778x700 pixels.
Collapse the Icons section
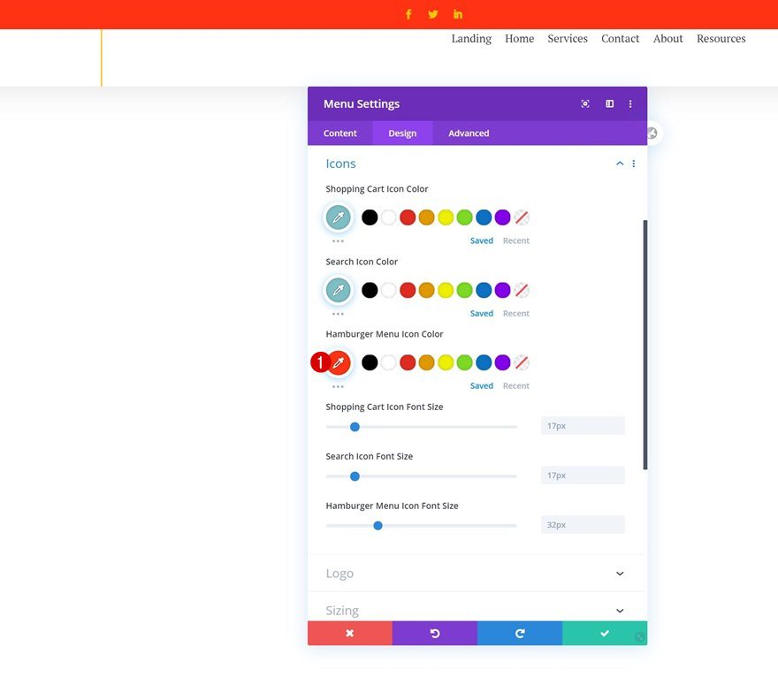point(619,163)
